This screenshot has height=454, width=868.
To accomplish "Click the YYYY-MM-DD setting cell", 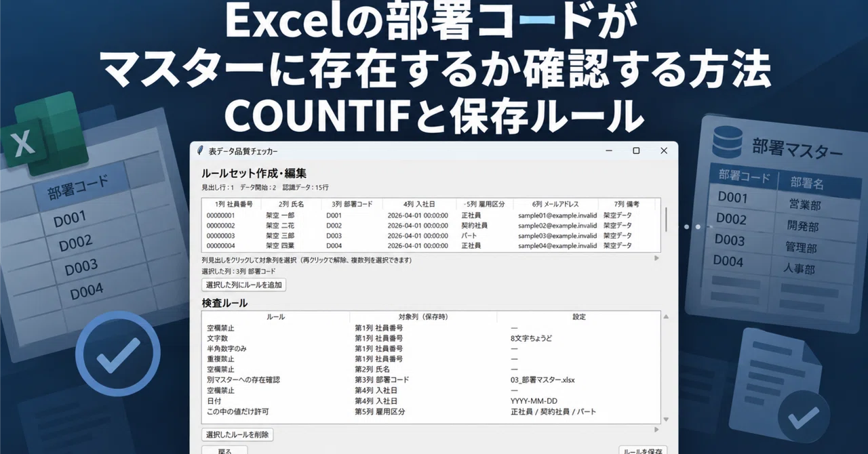I will point(534,401).
